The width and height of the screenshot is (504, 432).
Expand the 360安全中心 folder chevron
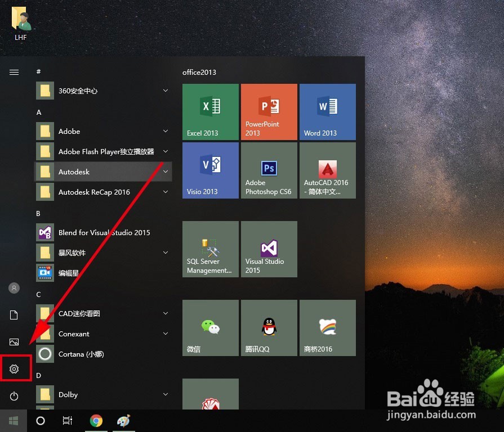[x=166, y=91]
